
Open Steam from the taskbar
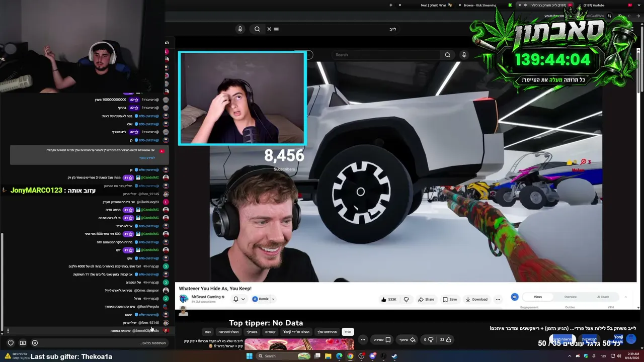[x=394, y=356]
